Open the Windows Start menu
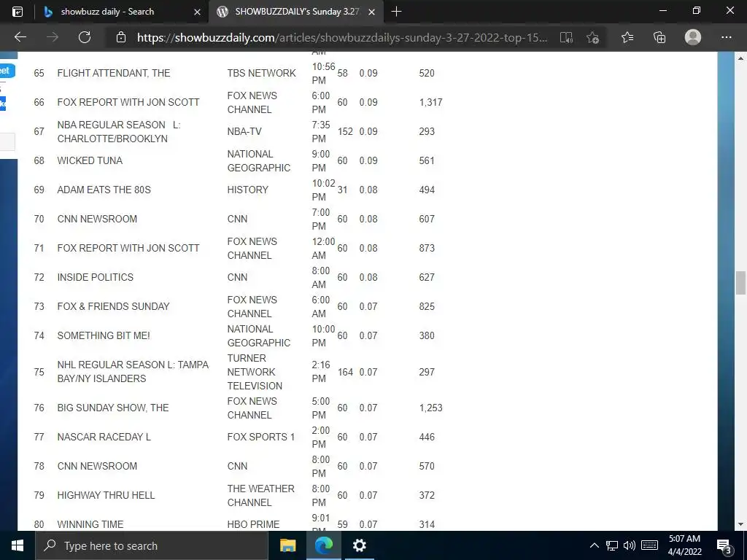747x560 pixels. point(18,545)
